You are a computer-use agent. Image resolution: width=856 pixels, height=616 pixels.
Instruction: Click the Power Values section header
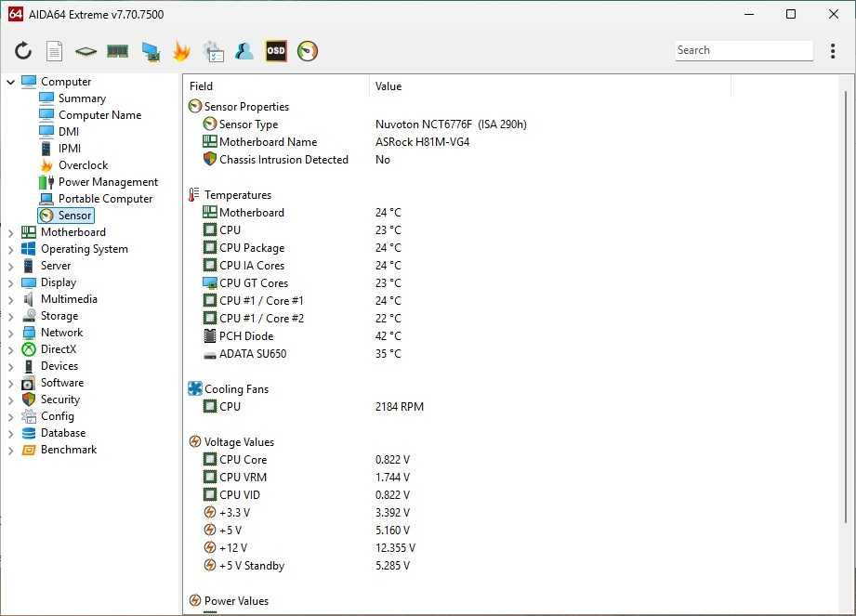pyautogui.click(x=229, y=601)
